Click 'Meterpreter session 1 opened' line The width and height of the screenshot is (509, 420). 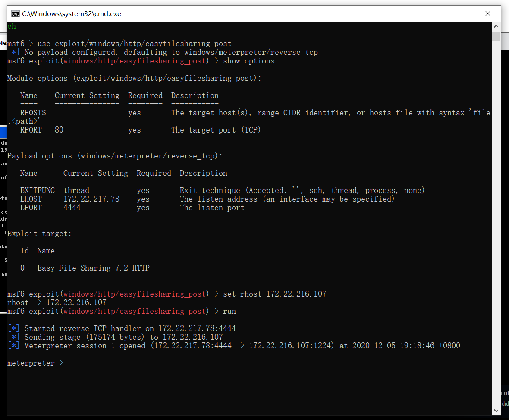[234, 346]
